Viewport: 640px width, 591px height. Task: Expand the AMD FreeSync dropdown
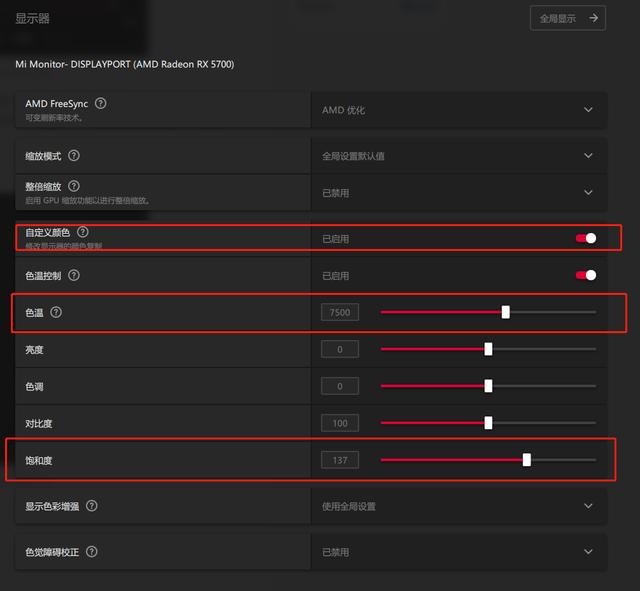click(x=588, y=110)
